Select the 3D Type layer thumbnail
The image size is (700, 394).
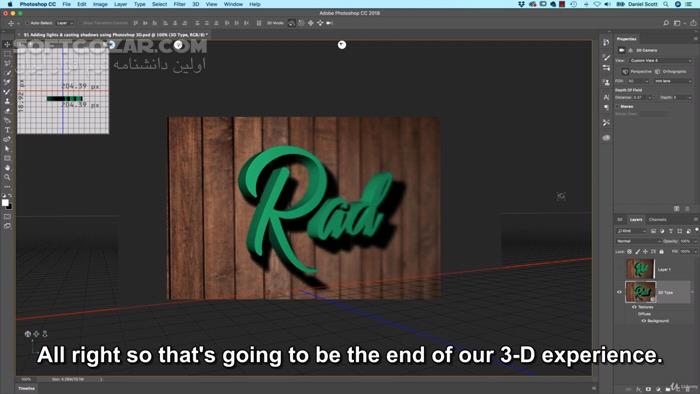(641, 292)
